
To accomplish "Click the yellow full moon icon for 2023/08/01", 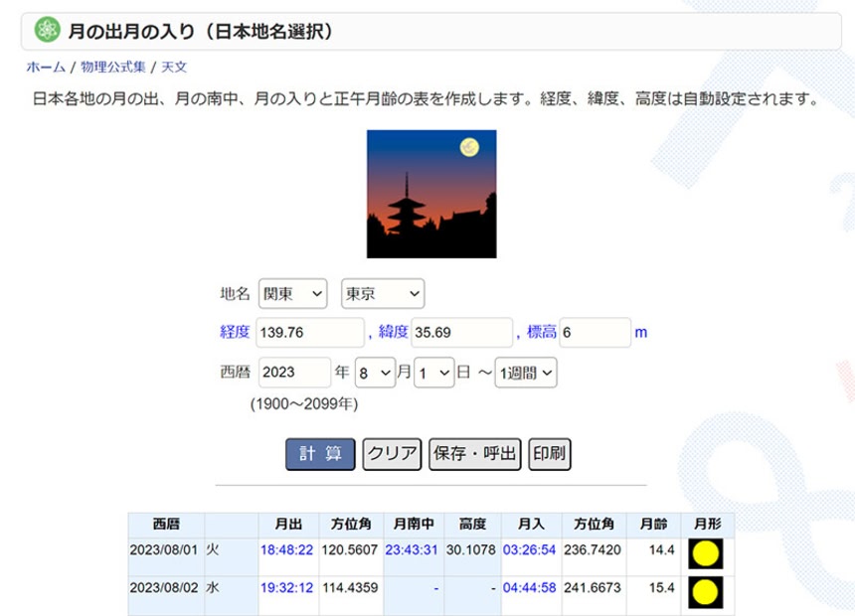I will click(705, 553).
